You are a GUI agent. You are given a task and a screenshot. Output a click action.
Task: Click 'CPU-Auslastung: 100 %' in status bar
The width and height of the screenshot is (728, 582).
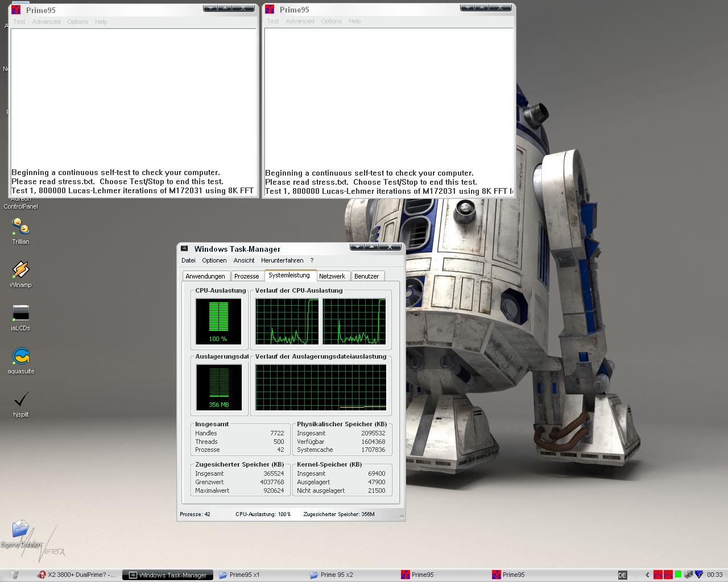coord(263,514)
